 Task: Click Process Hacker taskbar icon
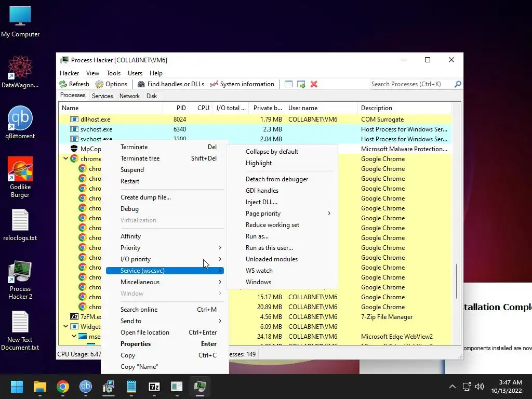tap(200, 387)
